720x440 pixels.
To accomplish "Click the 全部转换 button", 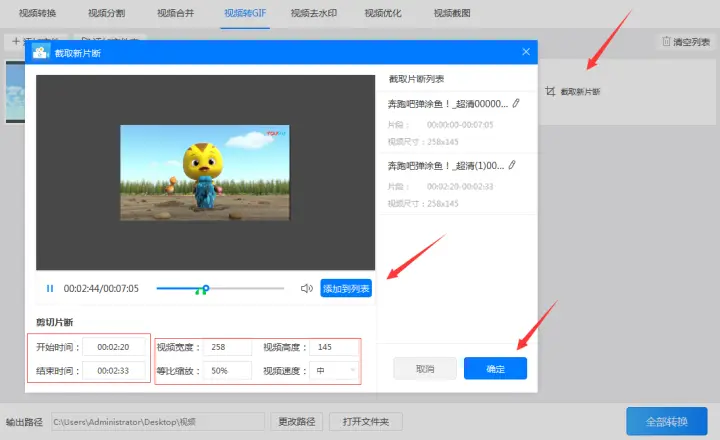I will [x=667, y=421].
